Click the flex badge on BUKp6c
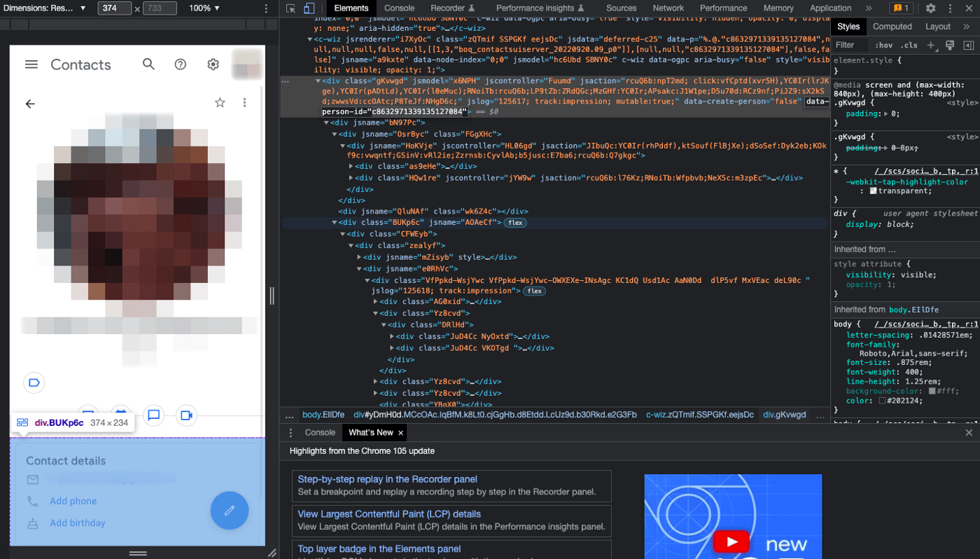Screen dimensions: 980x559 click(x=515, y=223)
